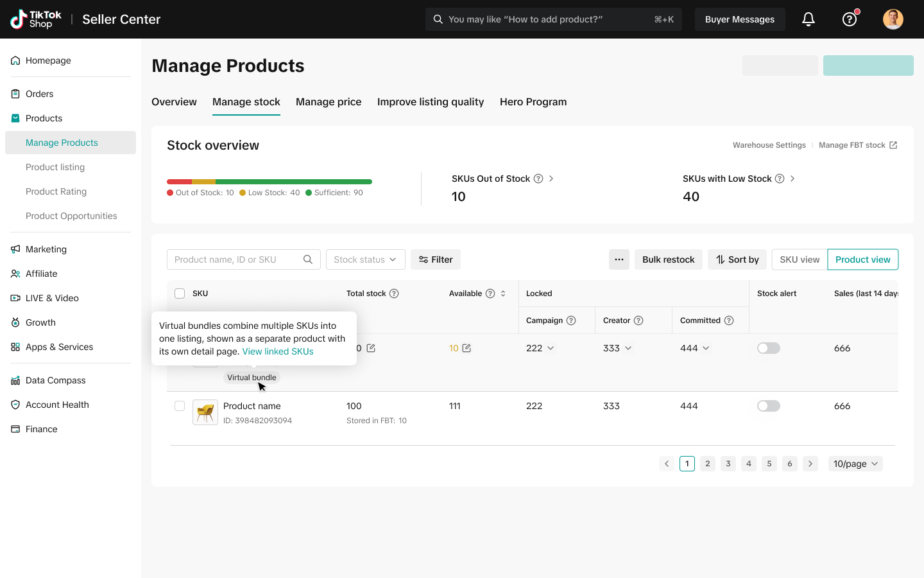Image resolution: width=924 pixels, height=578 pixels.
Task: Enable stock alert toggle for virtual bundle row
Action: [768, 348]
